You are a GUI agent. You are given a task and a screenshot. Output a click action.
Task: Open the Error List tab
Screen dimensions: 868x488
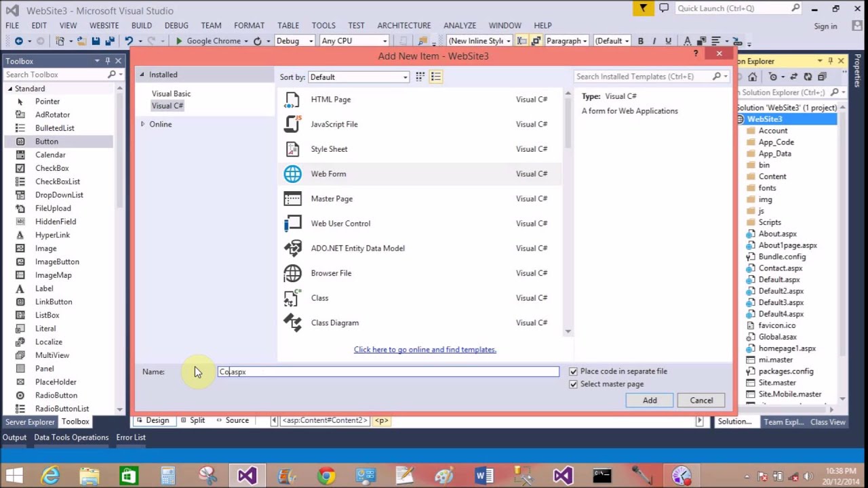tap(131, 437)
